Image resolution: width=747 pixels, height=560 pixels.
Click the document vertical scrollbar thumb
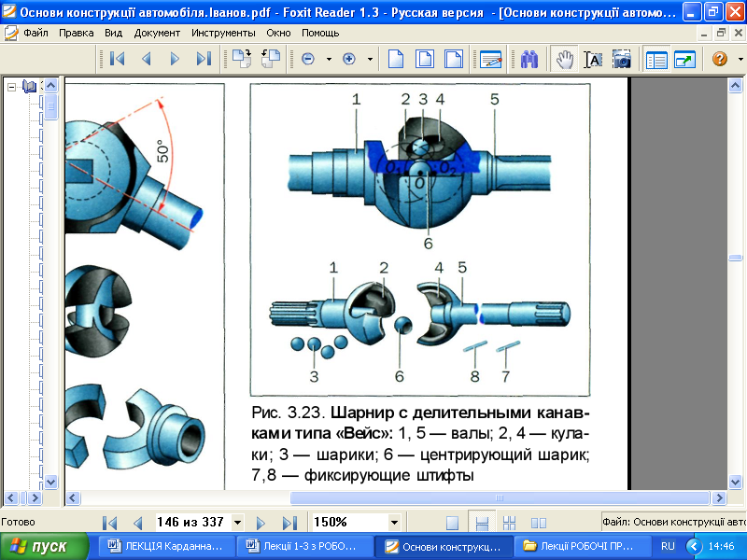click(735, 258)
